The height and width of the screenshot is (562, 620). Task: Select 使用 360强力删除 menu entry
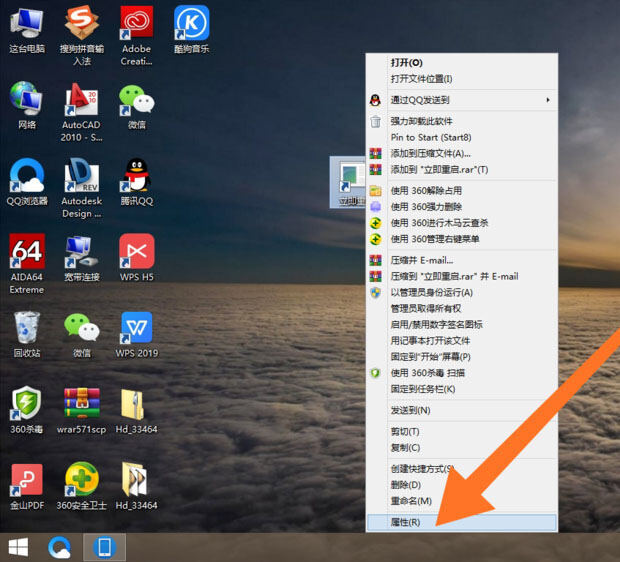pyautogui.click(x=461, y=206)
